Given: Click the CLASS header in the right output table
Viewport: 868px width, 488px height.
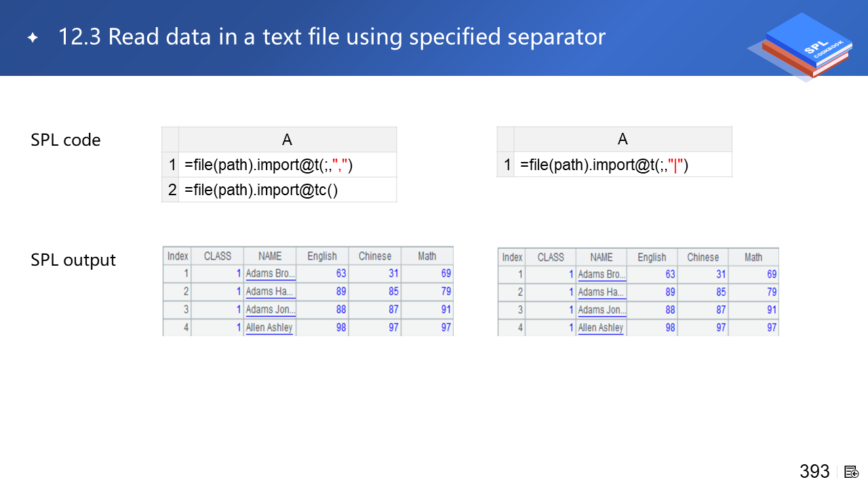Looking at the screenshot, I should click(551, 258).
